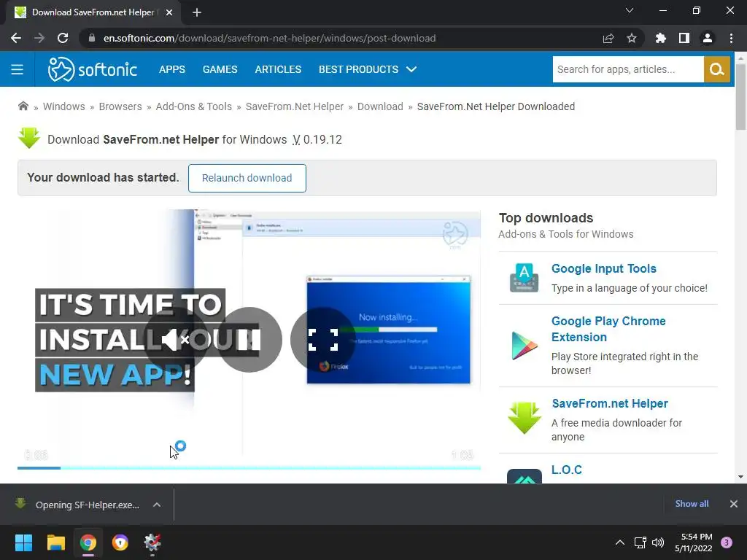Unmute the video with speaker icon

(175, 340)
